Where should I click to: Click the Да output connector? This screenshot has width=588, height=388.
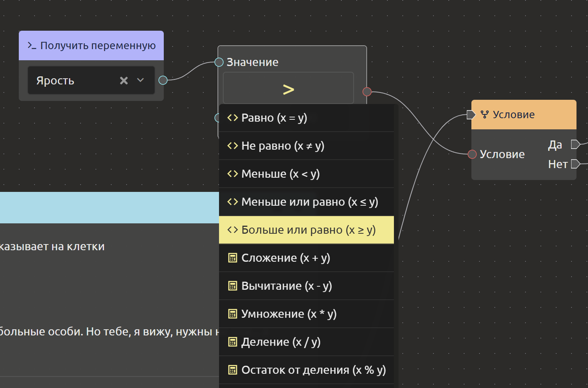tap(575, 144)
